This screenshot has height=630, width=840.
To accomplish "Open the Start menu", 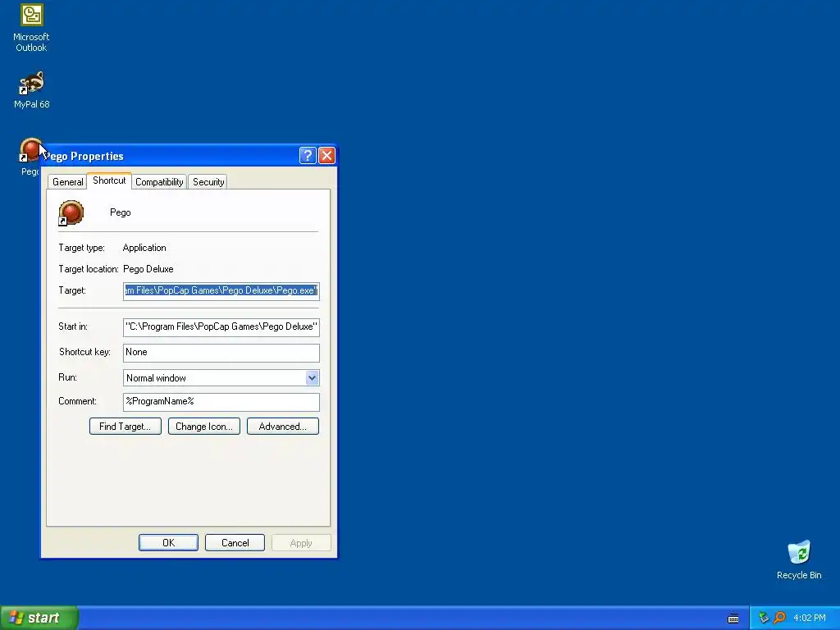I will click(39, 618).
